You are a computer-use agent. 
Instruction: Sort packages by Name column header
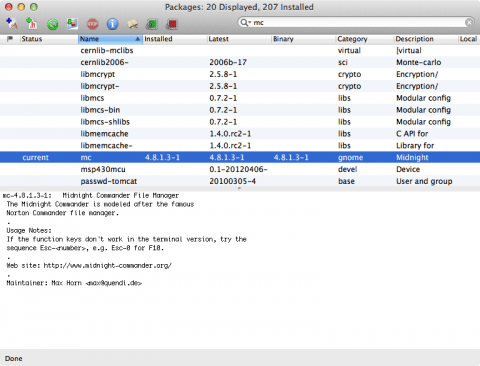tap(111, 39)
